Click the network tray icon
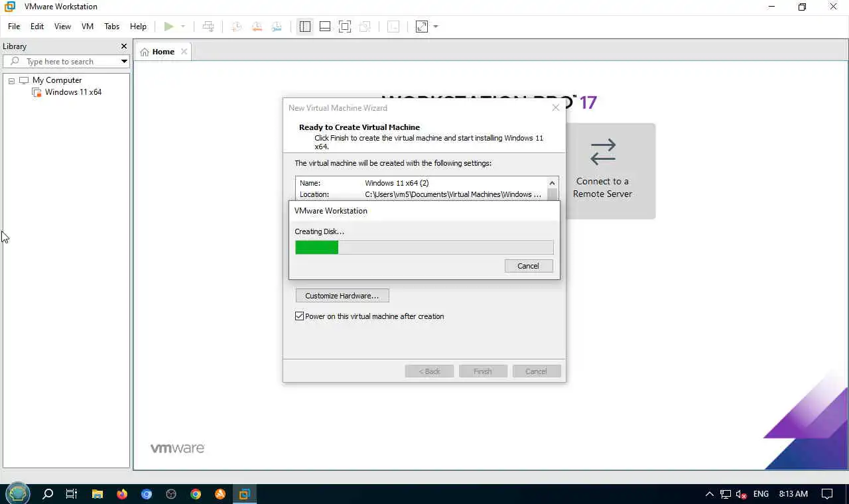The image size is (849, 504). point(726,494)
